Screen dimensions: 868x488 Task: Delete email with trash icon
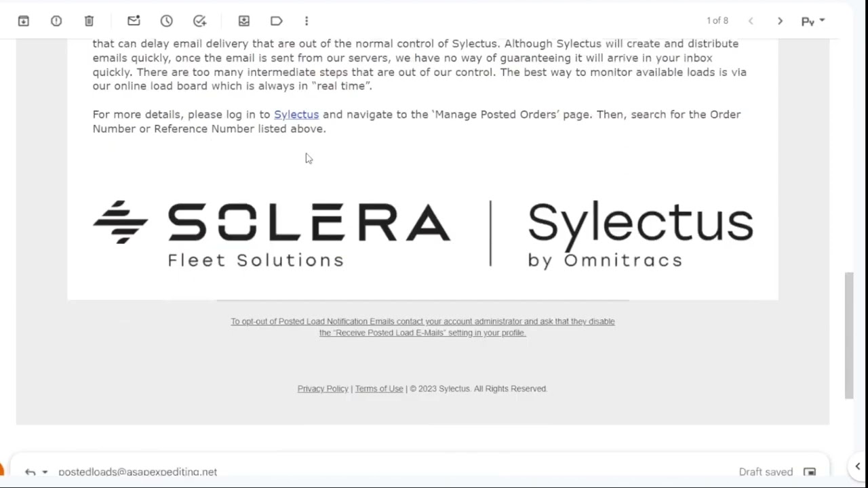tap(89, 21)
